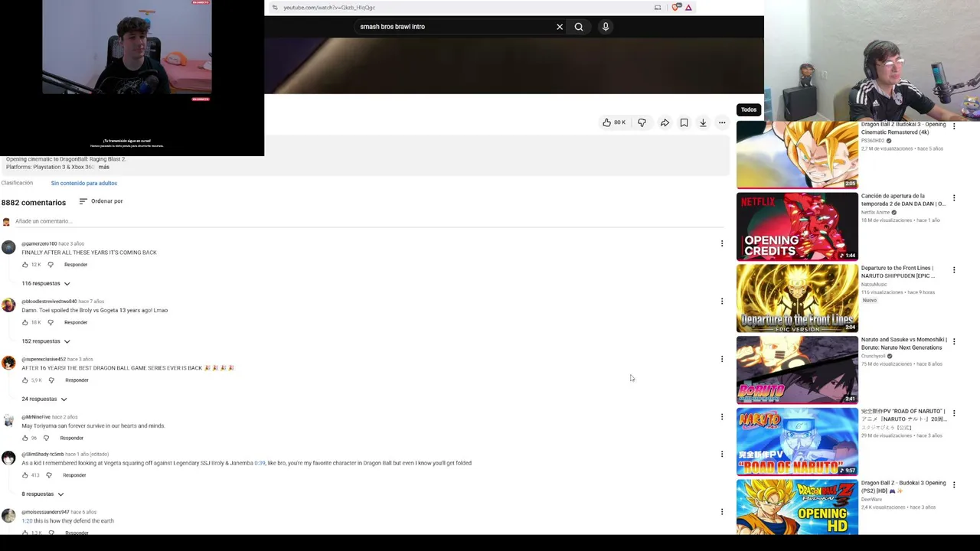This screenshot has width=980, height=551.
Task: Open the @MrNineFive channel name
Action: [36, 417]
